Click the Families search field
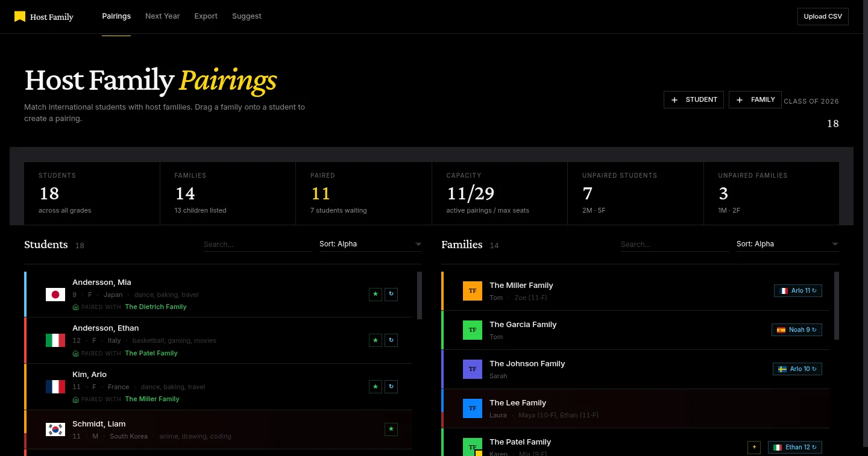The height and width of the screenshot is (456, 868). 675,245
